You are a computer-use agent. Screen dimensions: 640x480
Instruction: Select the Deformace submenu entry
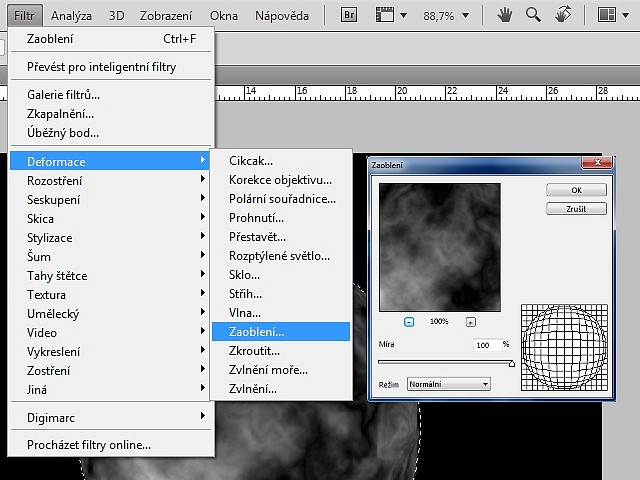coord(110,162)
